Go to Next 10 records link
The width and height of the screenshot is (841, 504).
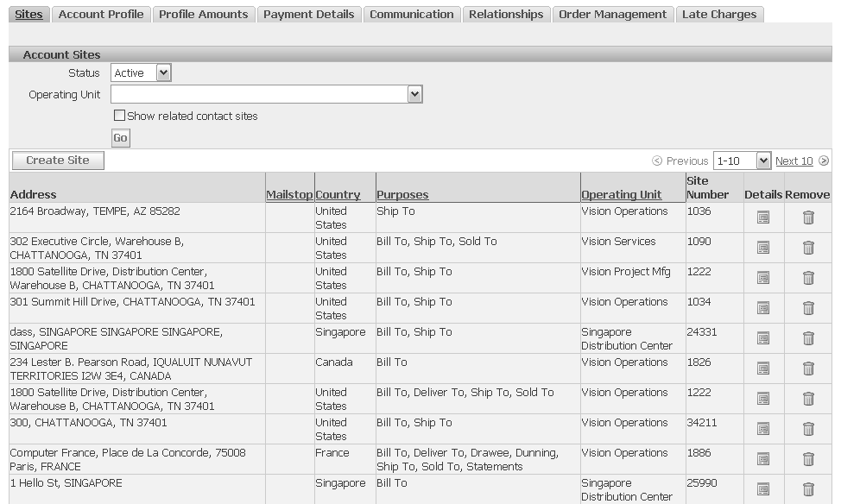coord(794,161)
